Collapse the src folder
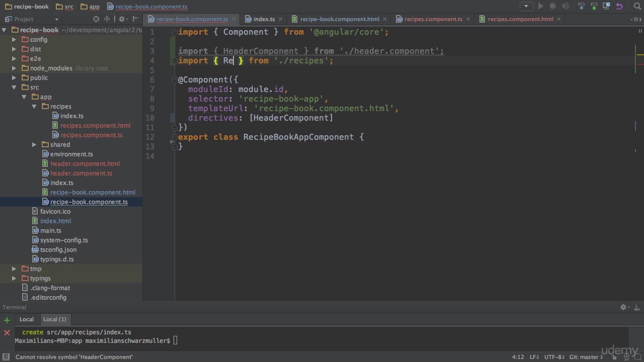Image resolution: width=644 pixels, height=362 pixels. pyautogui.click(x=14, y=87)
